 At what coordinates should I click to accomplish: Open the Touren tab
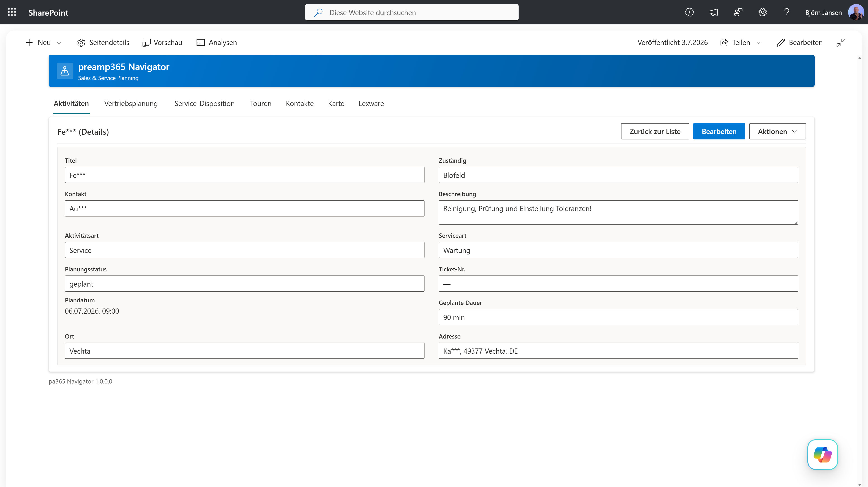(261, 104)
